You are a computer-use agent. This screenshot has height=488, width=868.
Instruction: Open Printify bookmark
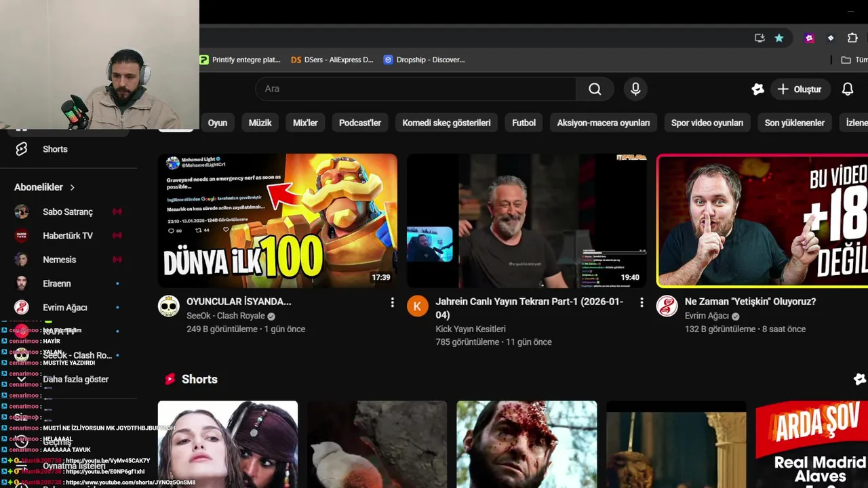[x=240, y=60]
